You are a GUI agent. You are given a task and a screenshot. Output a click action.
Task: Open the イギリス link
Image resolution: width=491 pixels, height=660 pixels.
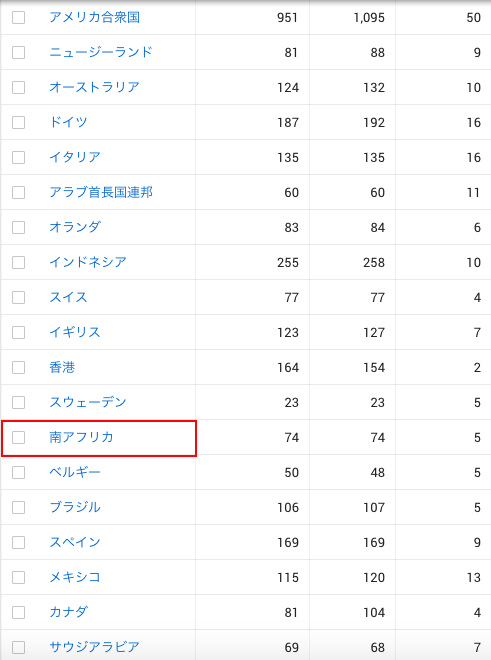point(75,332)
